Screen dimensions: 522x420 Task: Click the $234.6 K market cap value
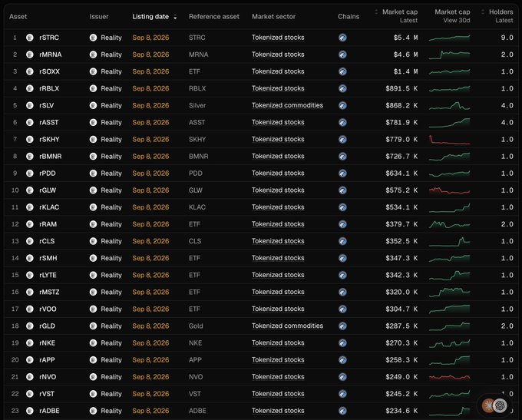(401, 411)
